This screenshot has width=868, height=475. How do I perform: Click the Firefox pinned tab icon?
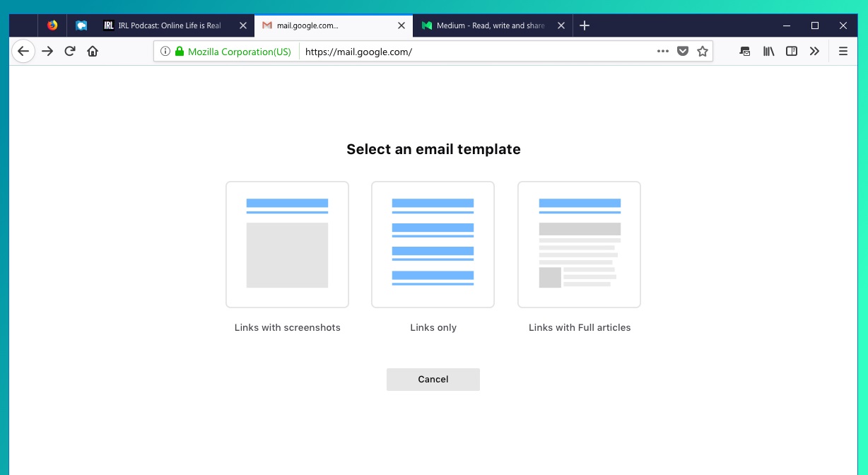coord(52,25)
